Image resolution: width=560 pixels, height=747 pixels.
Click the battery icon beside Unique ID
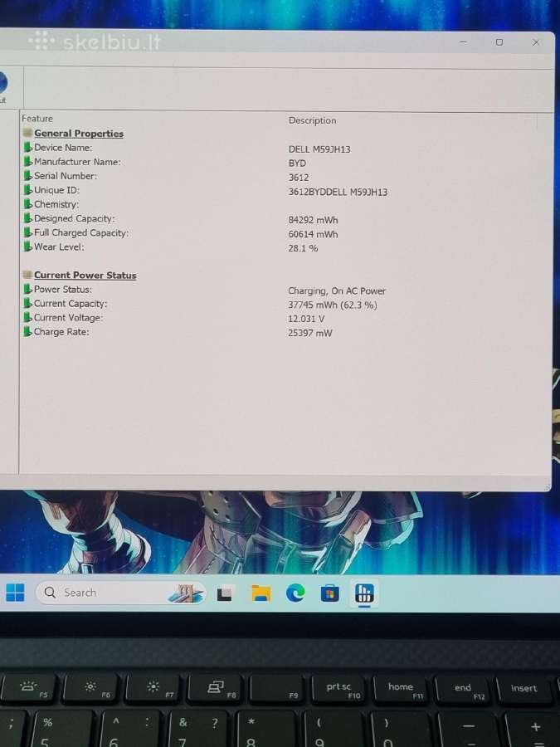(x=28, y=189)
